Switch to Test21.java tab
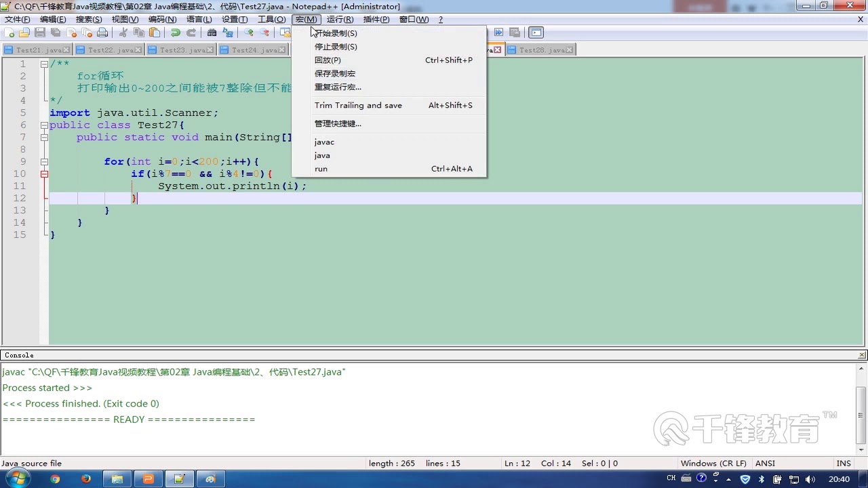This screenshot has height=488, width=868. [37, 50]
